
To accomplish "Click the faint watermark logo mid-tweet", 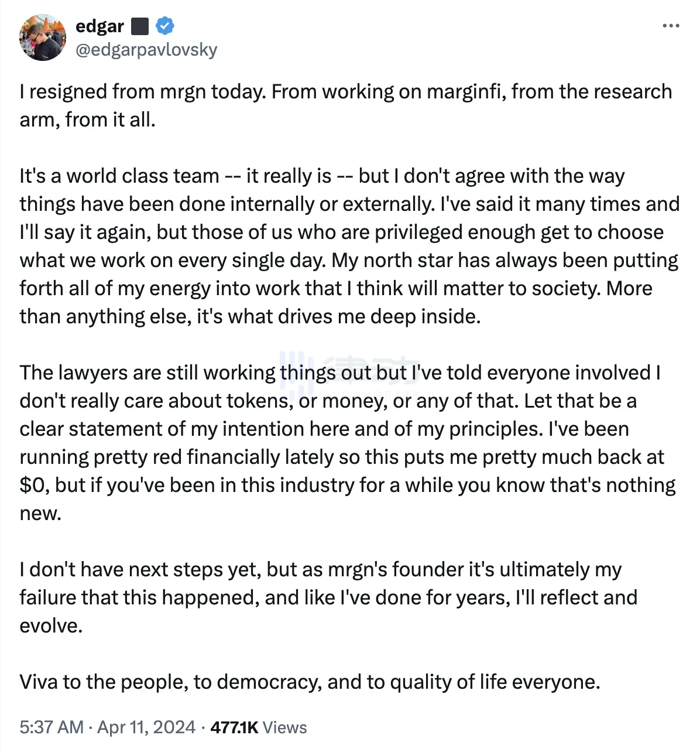I will pyautogui.click(x=349, y=371).
